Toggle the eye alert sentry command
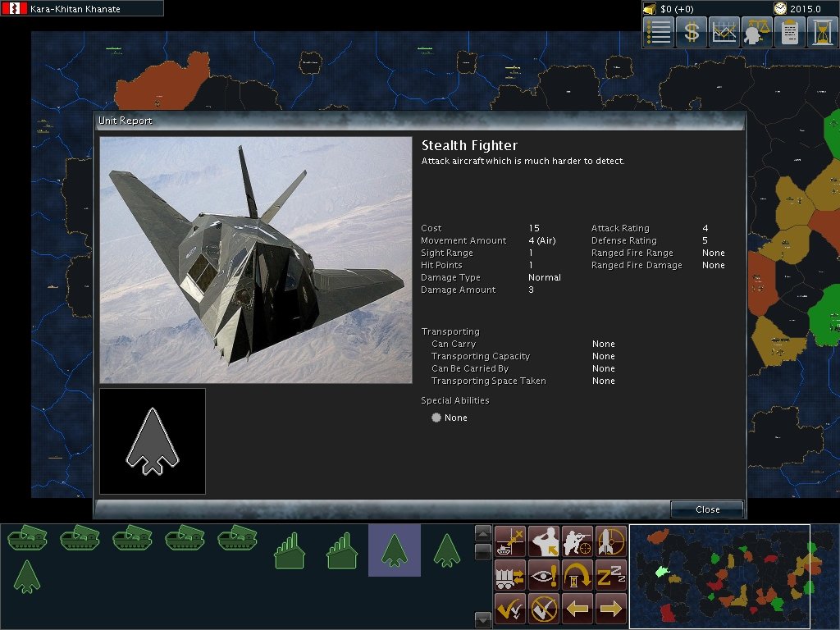The width and height of the screenshot is (840, 630). pyautogui.click(x=544, y=575)
